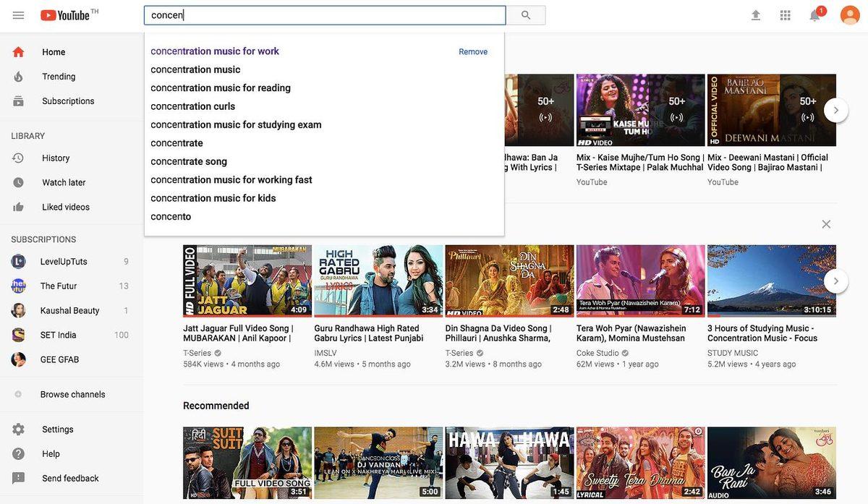Open the Coke Studio channel link
Image resolution: width=868 pixels, height=504 pixels.
tap(597, 354)
